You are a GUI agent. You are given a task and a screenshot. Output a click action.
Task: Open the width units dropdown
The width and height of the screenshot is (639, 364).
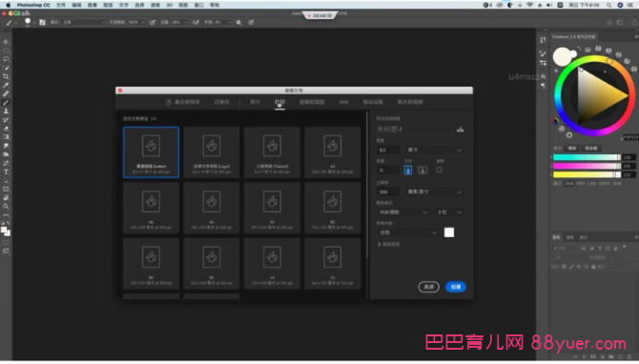[x=434, y=150]
